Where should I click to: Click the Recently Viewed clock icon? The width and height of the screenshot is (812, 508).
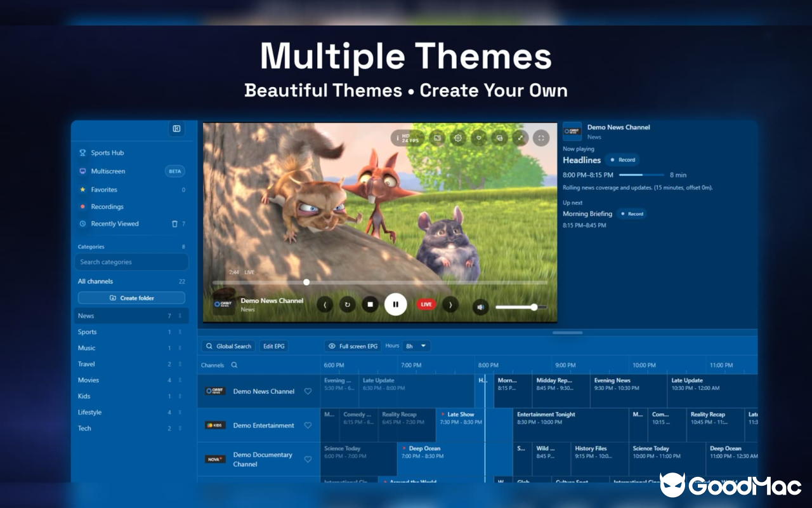coord(82,224)
